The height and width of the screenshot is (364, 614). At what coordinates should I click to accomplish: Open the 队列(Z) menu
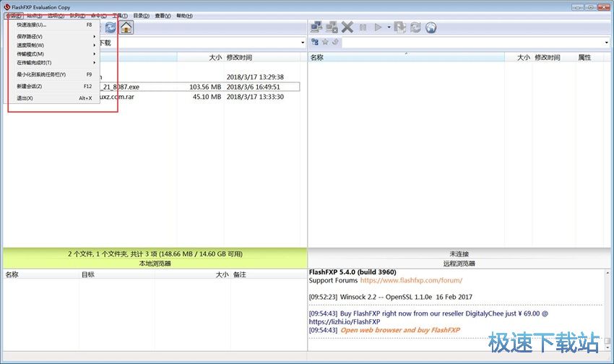click(x=77, y=16)
